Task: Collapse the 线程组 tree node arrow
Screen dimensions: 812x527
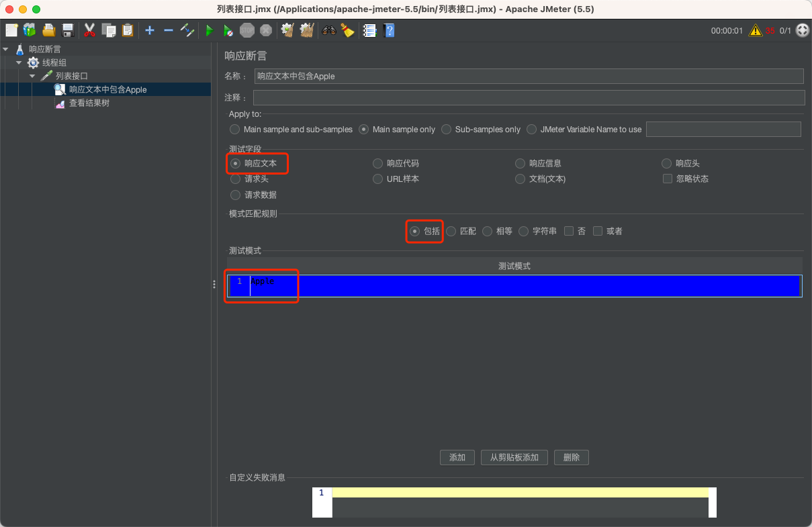Action: 19,62
